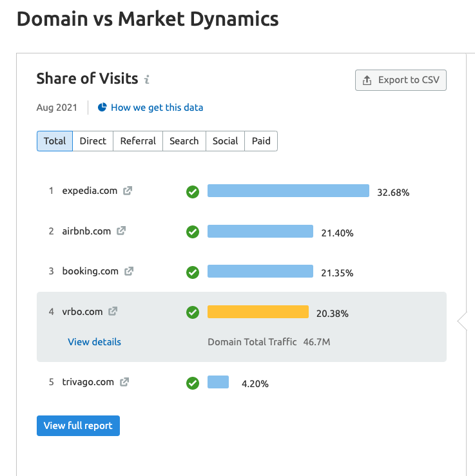The width and height of the screenshot is (475, 476).
Task: Open booking.com external link icon
Action: pos(129,271)
